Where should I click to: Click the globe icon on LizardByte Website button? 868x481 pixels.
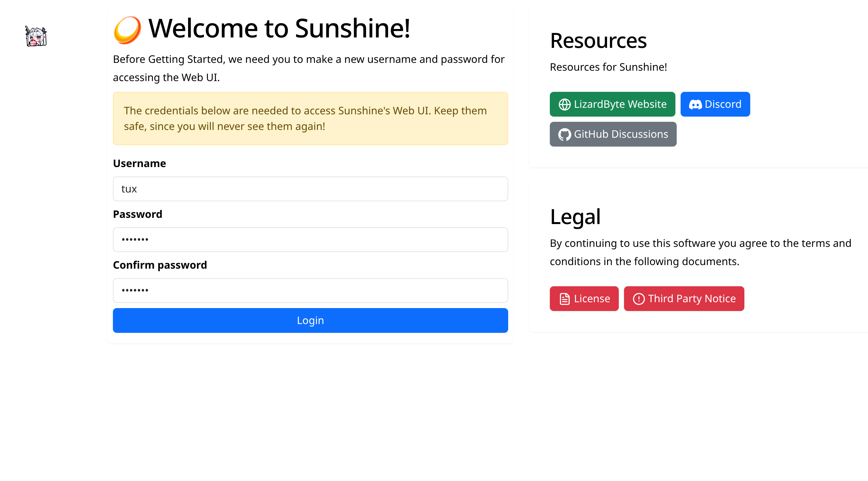point(564,105)
